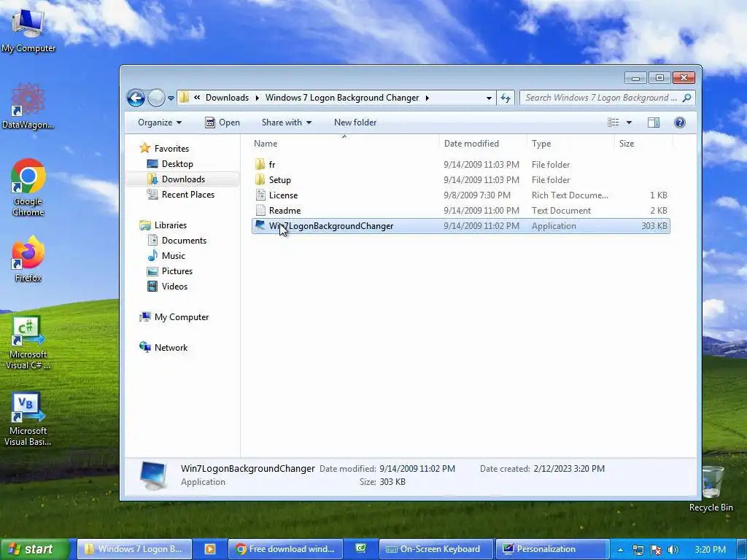Click the Action Center flag tray icon
Screen dimensions: 747x560
tap(656, 550)
